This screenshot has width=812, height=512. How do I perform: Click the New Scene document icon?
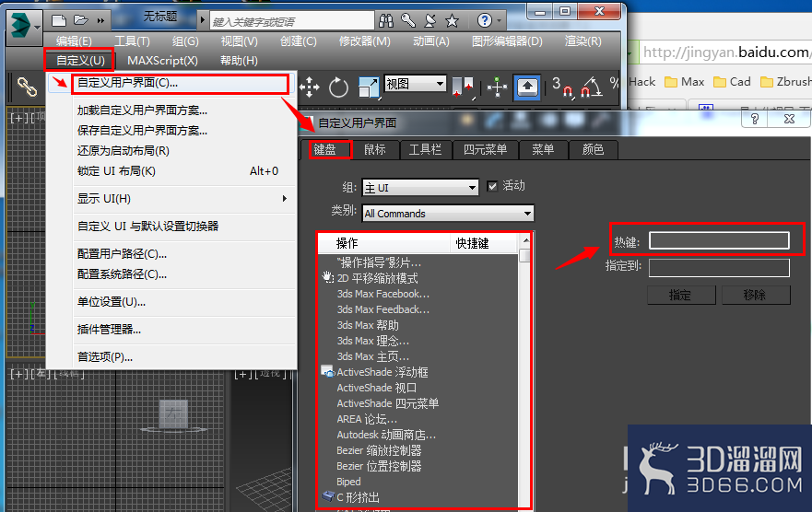pyautogui.click(x=59, y=20)
